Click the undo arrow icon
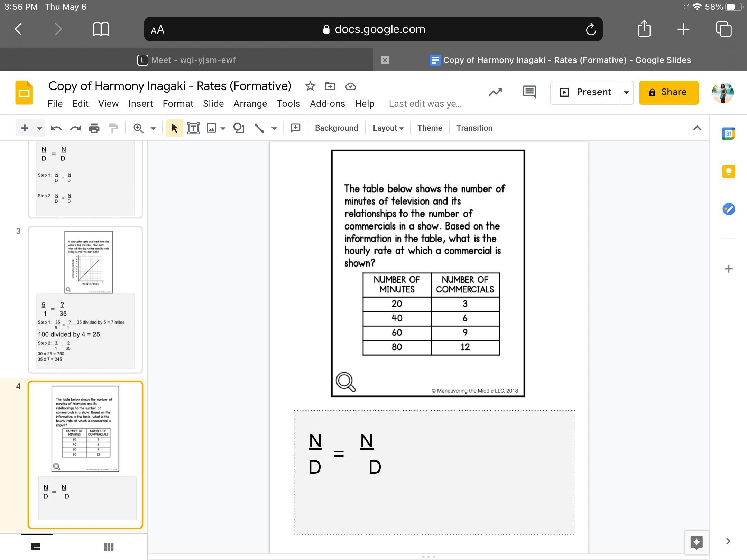 click(56, 128)
